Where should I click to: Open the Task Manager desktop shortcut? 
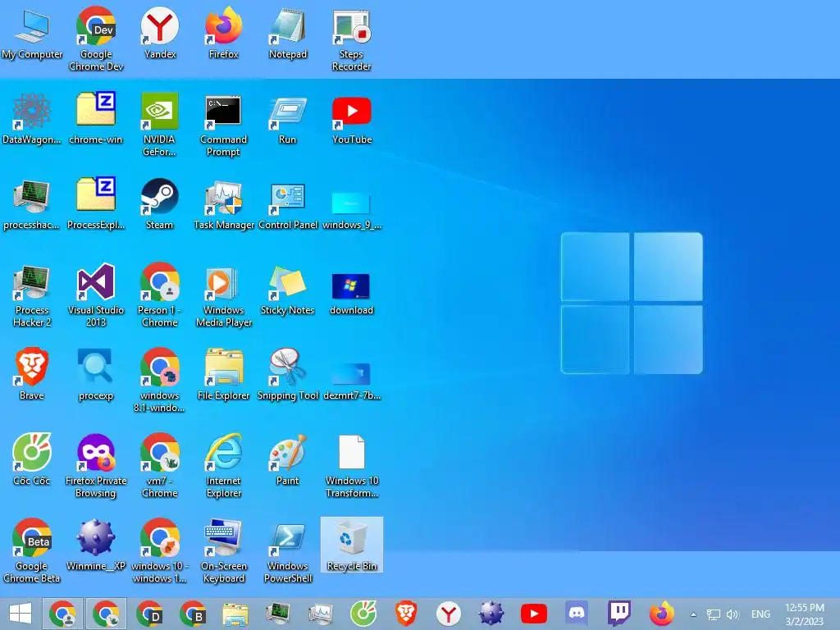point(223,204)
